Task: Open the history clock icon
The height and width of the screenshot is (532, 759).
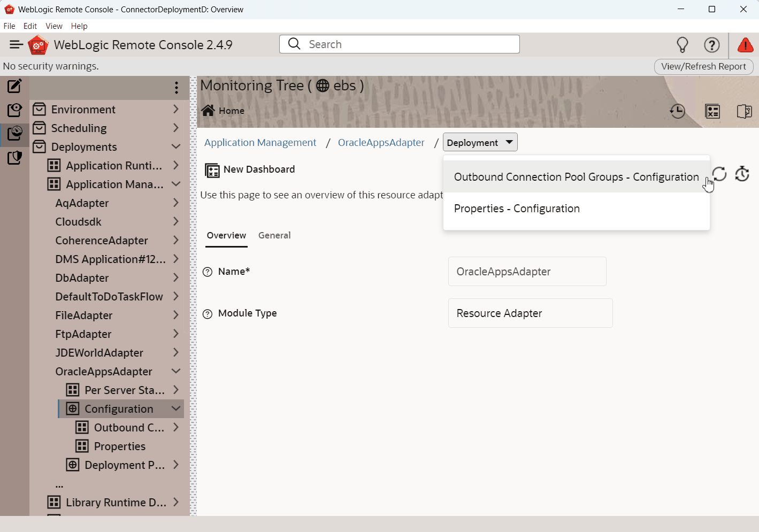Action: [678, 111]
